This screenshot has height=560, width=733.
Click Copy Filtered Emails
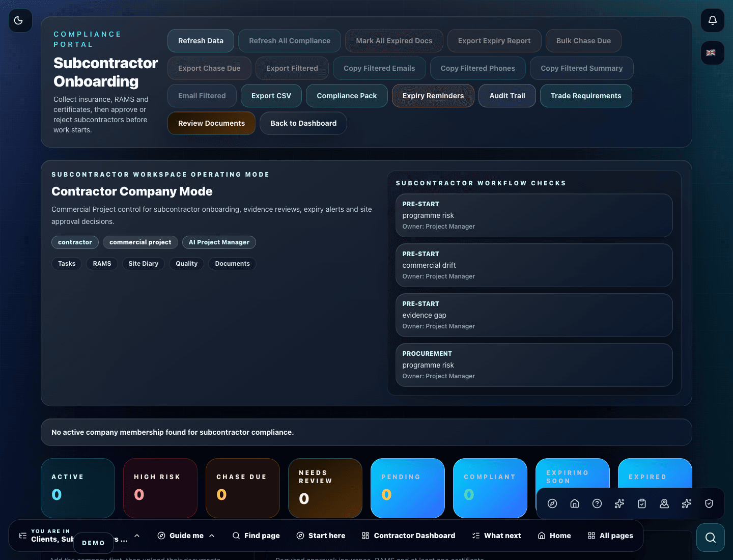(379, 68)
